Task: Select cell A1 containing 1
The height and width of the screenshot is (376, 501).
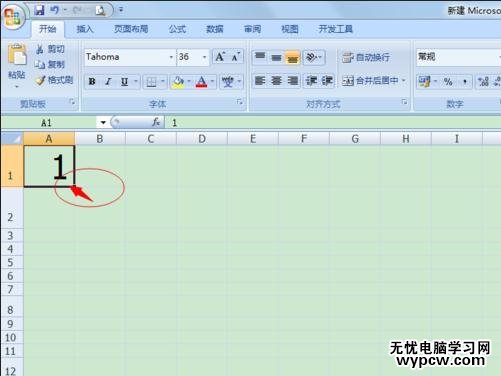Action: pos(49,166)
